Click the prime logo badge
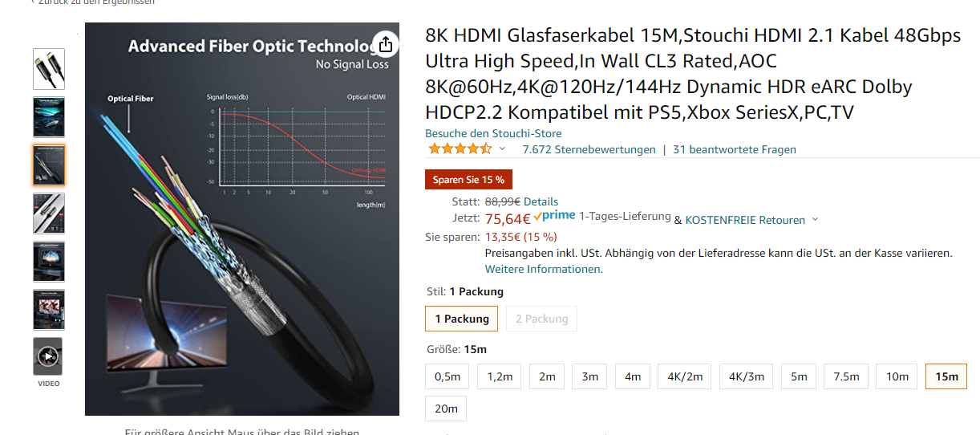980x435 pixels. coord(554,216)
